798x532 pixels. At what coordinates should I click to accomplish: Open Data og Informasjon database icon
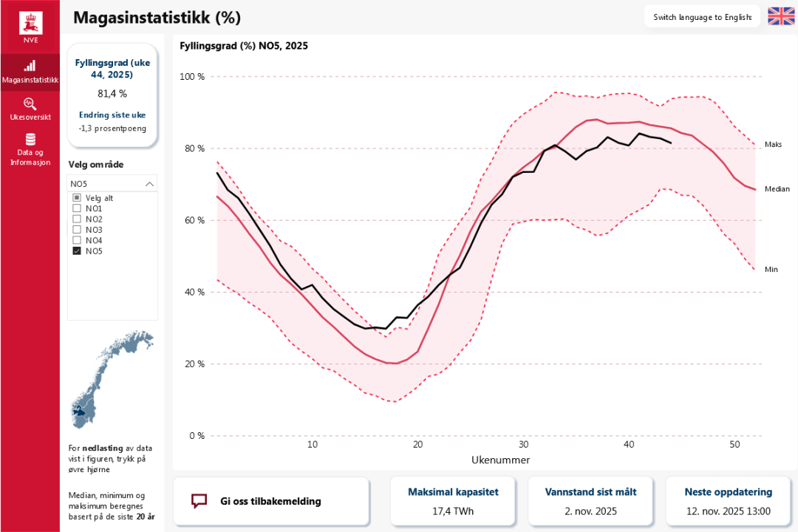point(30,140)
